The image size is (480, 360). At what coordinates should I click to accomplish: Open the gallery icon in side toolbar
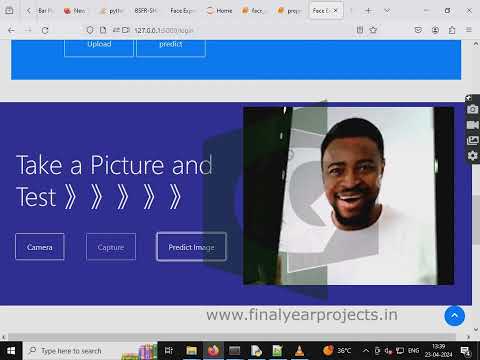pyautogui.click(x=472, y=140)
